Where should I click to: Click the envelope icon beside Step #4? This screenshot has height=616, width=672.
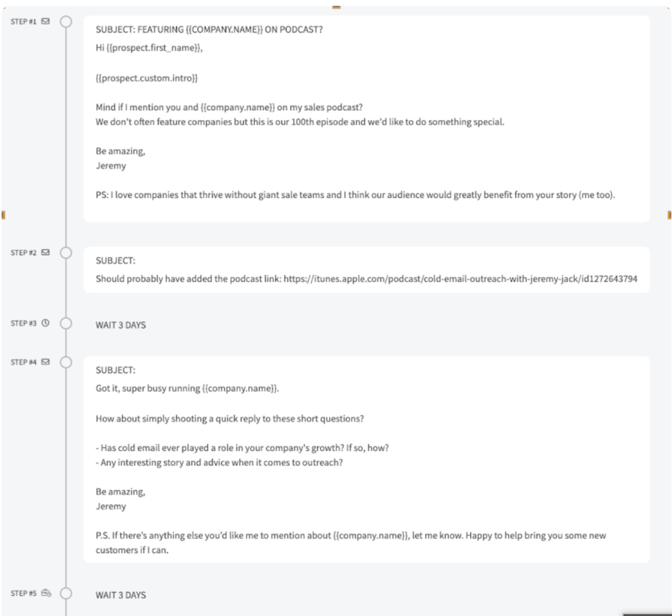click(45, 362)
